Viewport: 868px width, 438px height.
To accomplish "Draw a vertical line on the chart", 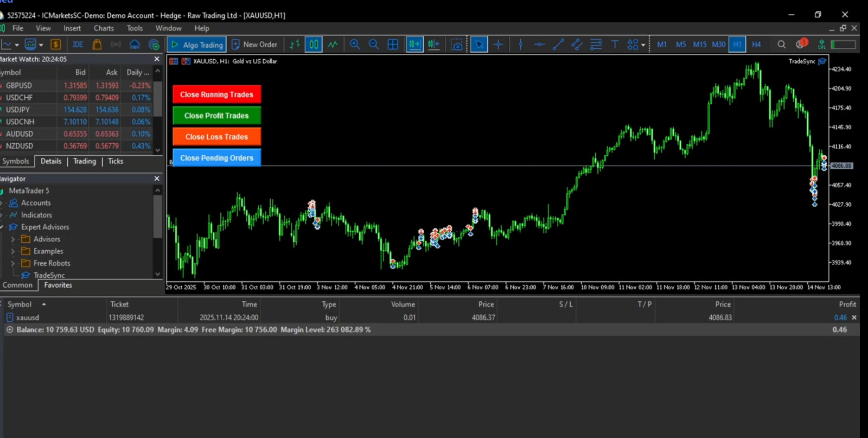I will [521, 45].
